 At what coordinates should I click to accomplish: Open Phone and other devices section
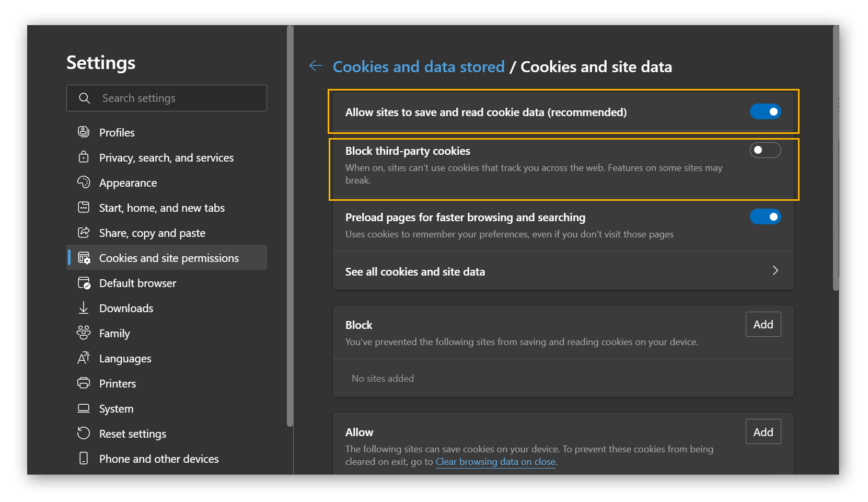coord(158,458)
